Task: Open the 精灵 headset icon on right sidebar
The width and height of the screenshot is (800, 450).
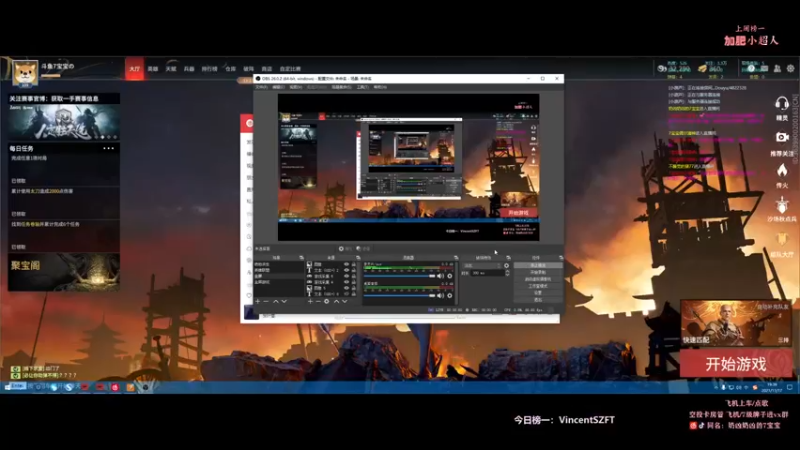Action: click(x=782, y=104)
